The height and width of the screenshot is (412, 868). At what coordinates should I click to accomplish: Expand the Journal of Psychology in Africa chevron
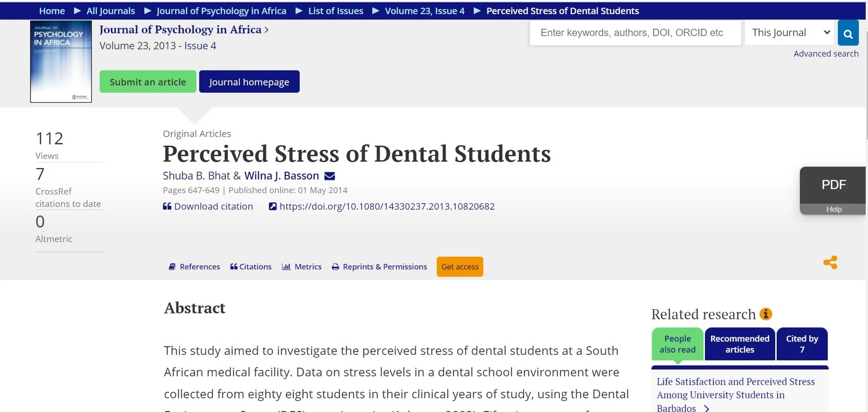(x=267, y=30)
